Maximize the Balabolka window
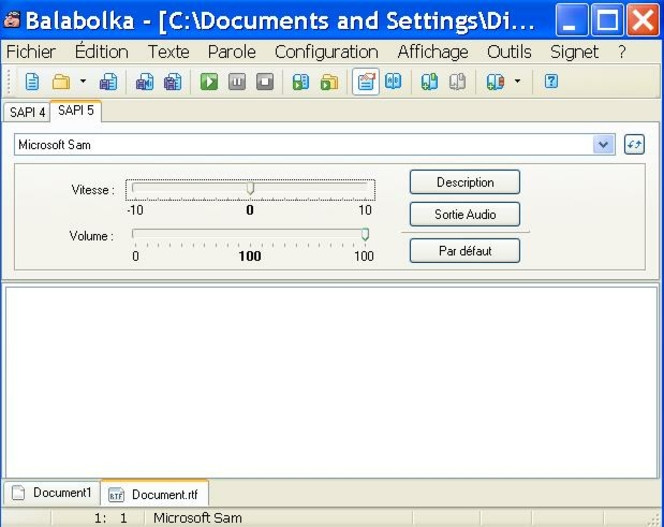The height and width of the screenshot is (527, 664). [x=607, y=20]
